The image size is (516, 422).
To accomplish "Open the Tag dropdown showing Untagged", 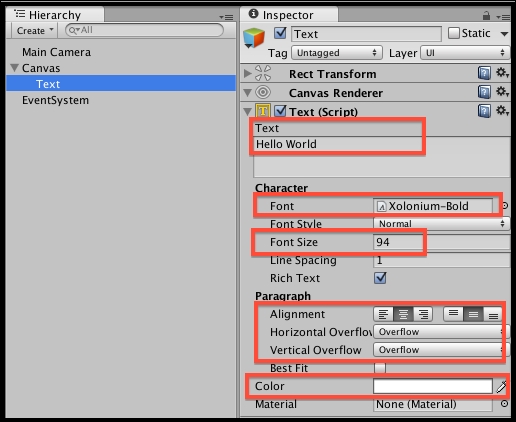I will point(337,53).
